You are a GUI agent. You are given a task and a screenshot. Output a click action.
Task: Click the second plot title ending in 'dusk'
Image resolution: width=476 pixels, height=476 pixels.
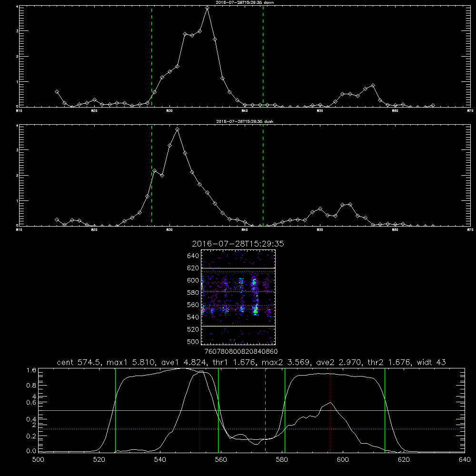[245, 121]
